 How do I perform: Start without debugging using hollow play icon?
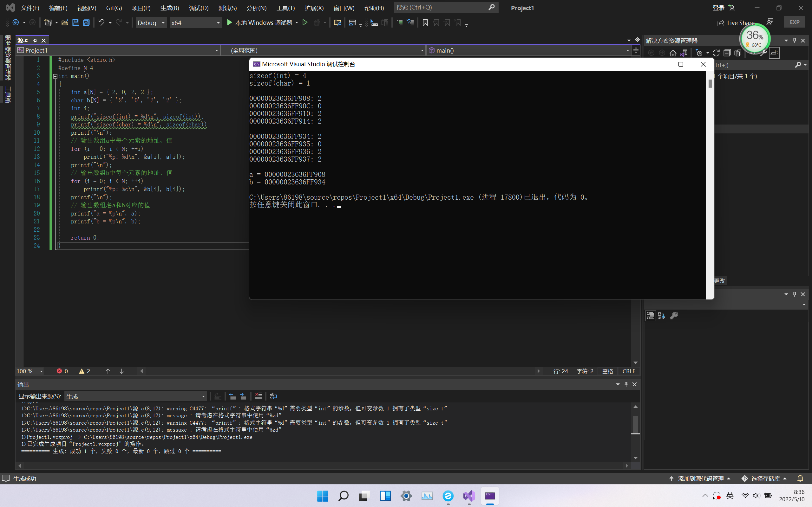(x=305, y=22)
